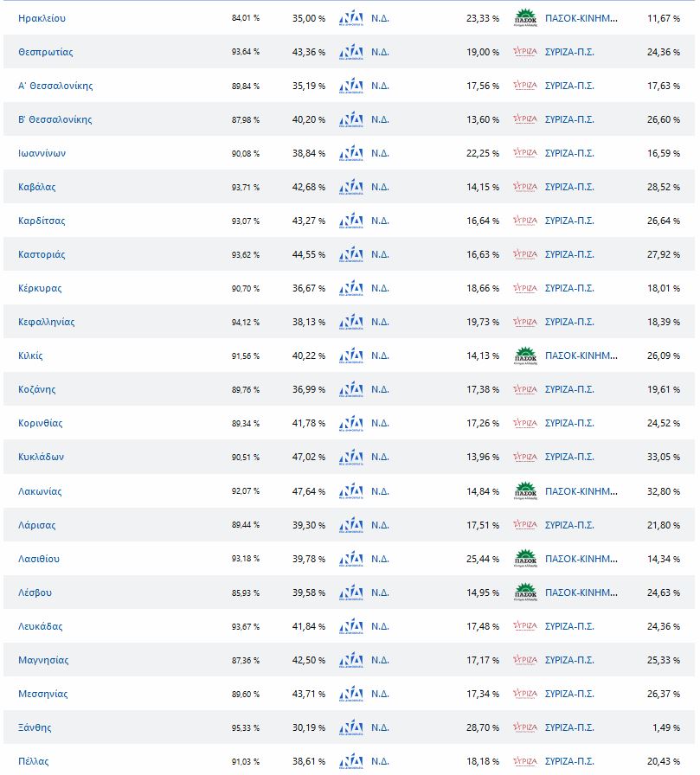
Task: Click the Ν.Δ. logo in Καστοριάς row
Action: [x=351, y=254]
